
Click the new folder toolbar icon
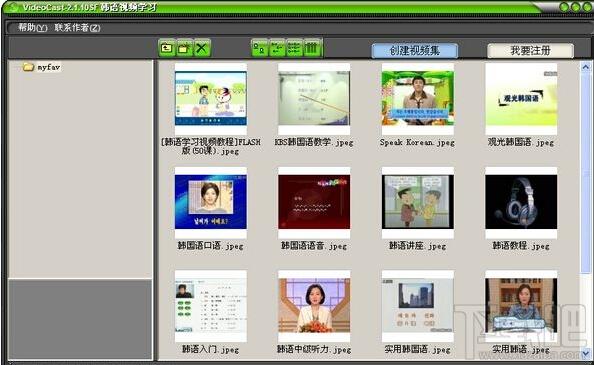[x=184, y=48]
